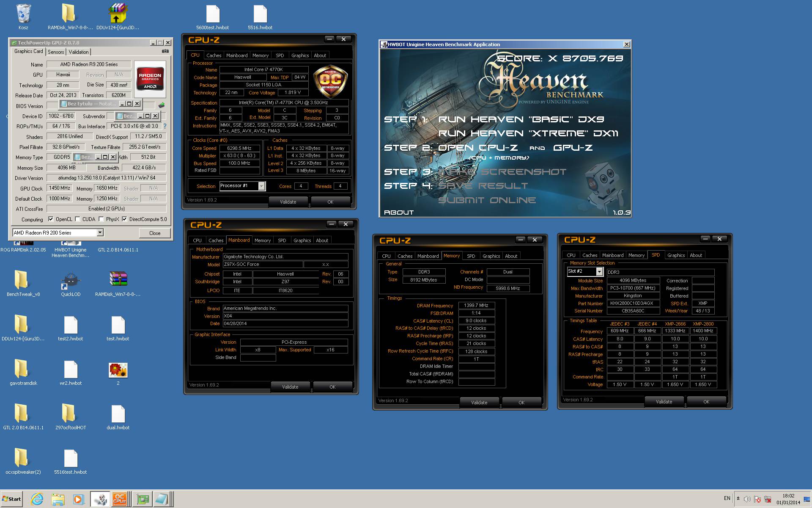Select the RAMDisk_Win7 WinRAR archive icon
Viewport: 812px width, 508px height.
point(118,279)
